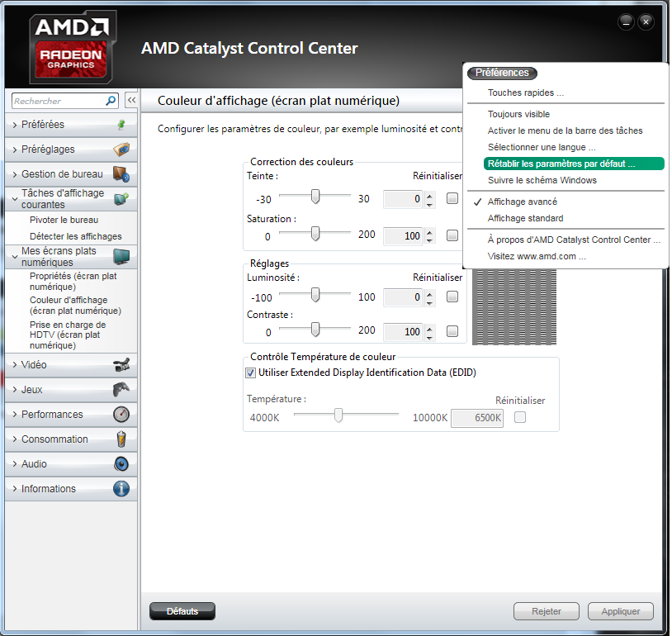Expand the Audio section chevron
Viewport: 672px width, 636px height.
click(15, 464)
